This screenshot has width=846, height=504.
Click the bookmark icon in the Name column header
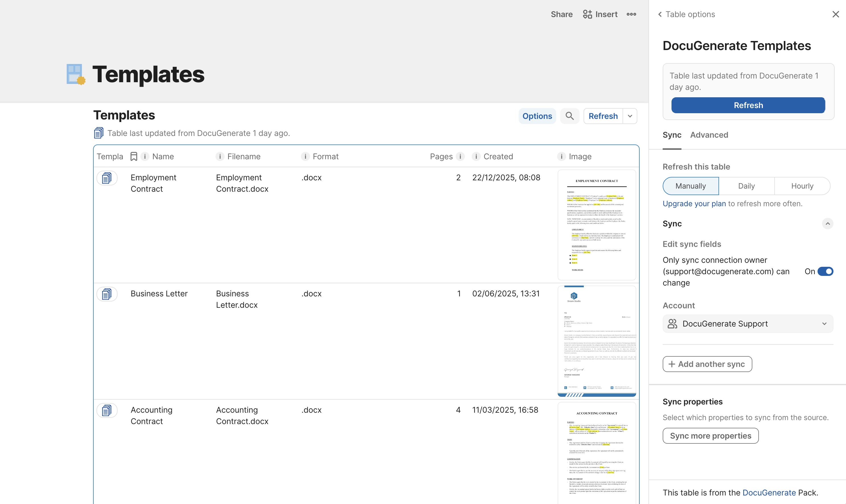click(x=134, y=156)
